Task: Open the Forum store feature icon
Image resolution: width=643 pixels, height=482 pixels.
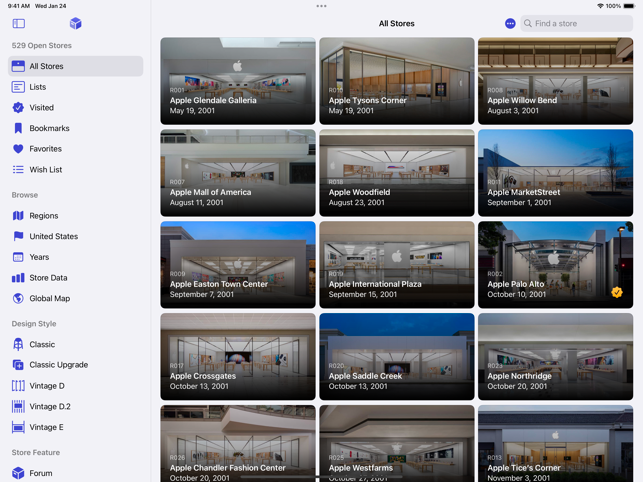Action: point(18,473)
